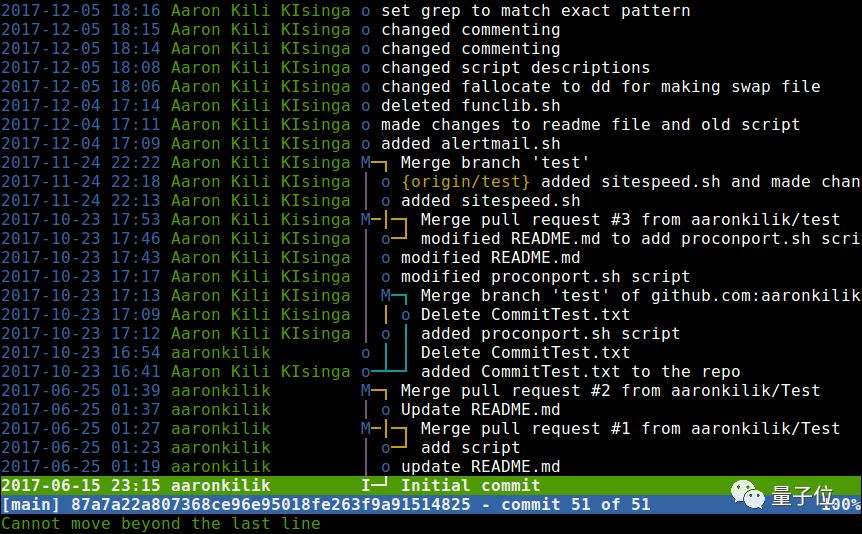Select 'made changes to readme file' commit
The image size is (862, 534).
431,125
